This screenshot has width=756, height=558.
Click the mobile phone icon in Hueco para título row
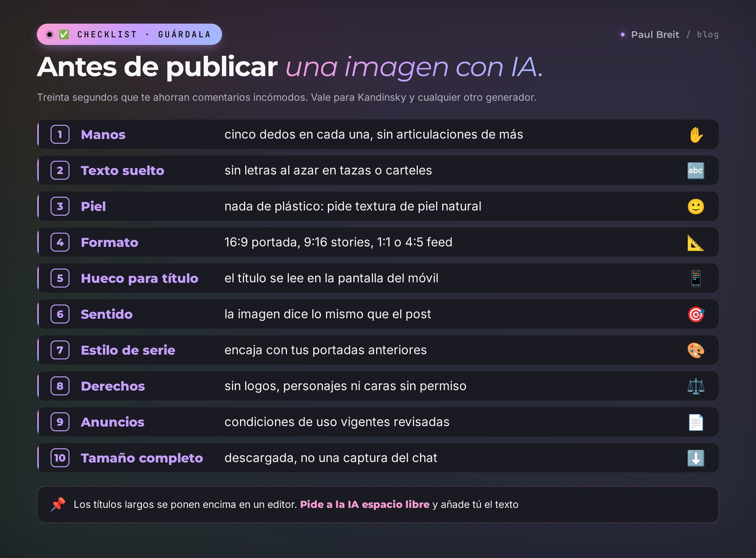(x=696, y=279)
